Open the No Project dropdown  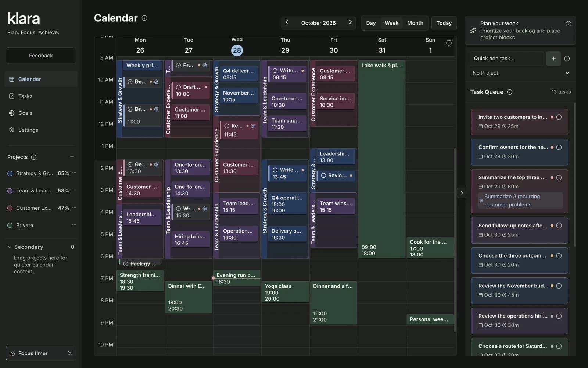[520, 73]
